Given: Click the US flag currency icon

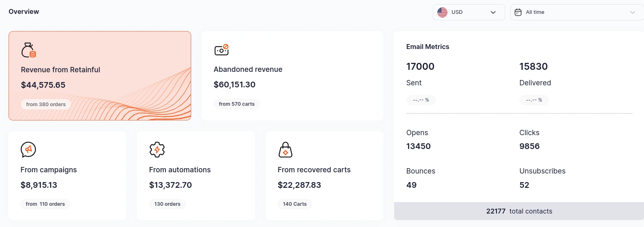Looking at the screenshot, I should pos(442,12).
